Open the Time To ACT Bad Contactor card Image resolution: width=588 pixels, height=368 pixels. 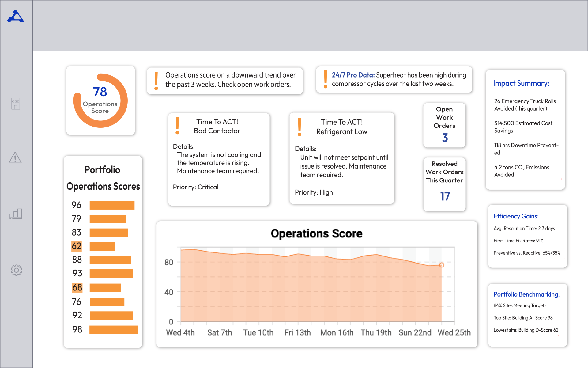(x=218, y=159)
